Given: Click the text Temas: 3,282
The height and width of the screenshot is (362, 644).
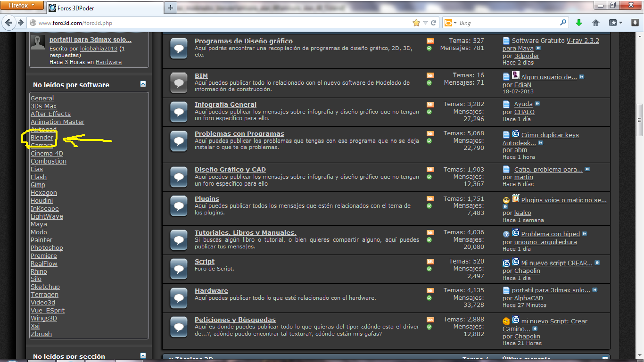Looking at the screenshot, I should coord(464,104).
